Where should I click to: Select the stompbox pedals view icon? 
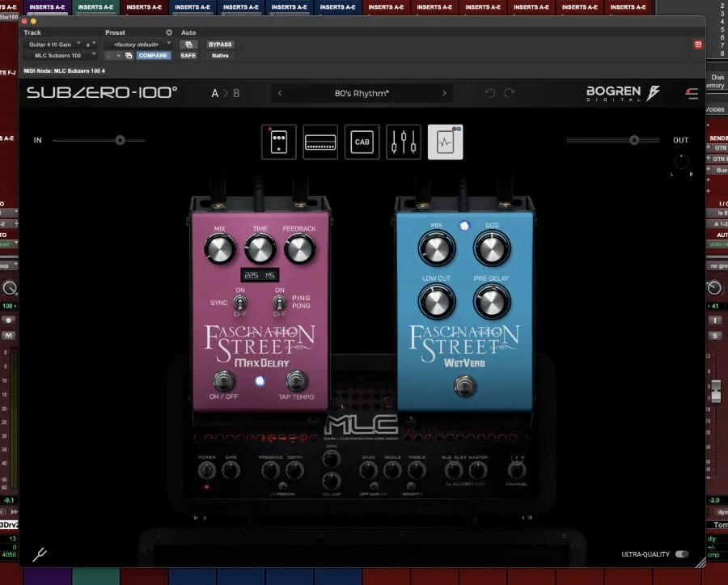tap(278, 142)
